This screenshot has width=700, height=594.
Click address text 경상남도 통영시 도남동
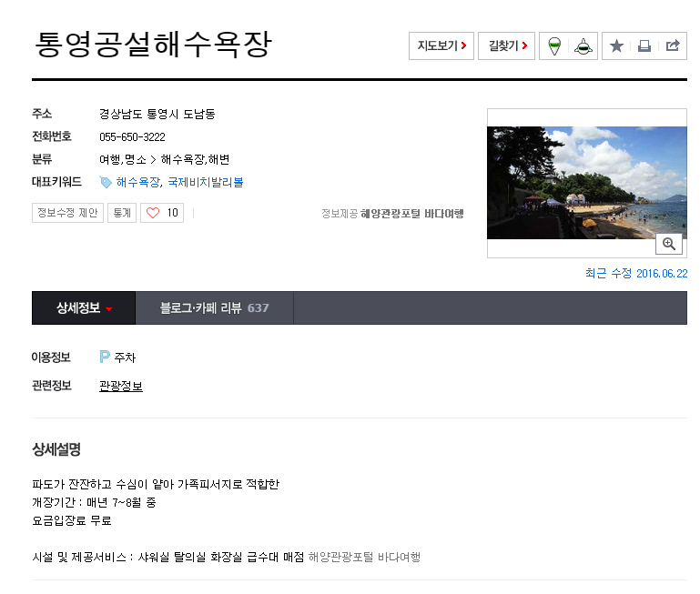[157, 115]
